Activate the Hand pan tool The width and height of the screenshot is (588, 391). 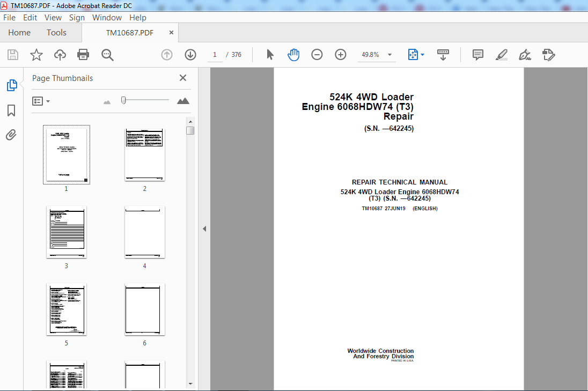pos(293,55)
